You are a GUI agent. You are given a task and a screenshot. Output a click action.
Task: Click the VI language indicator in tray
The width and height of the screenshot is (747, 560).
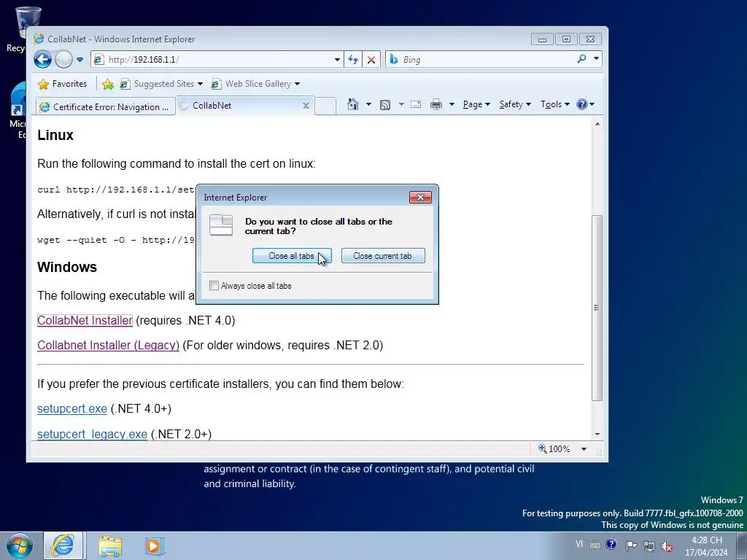578,544
